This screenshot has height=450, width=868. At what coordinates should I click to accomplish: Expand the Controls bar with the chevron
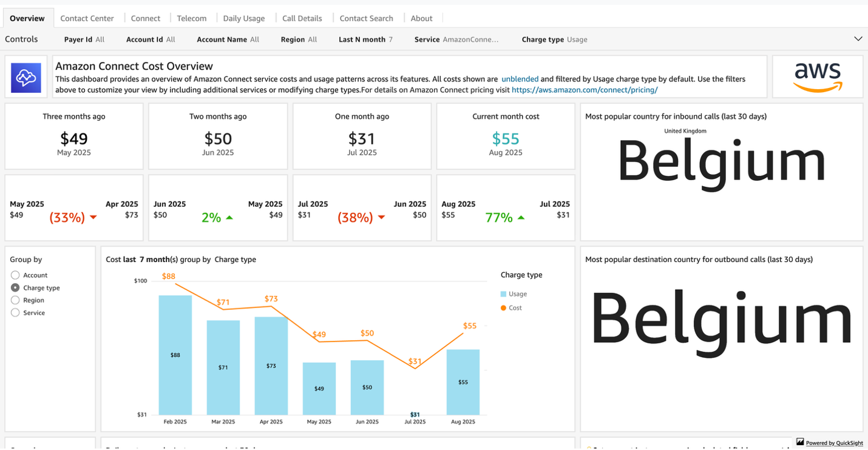(858, 39)
